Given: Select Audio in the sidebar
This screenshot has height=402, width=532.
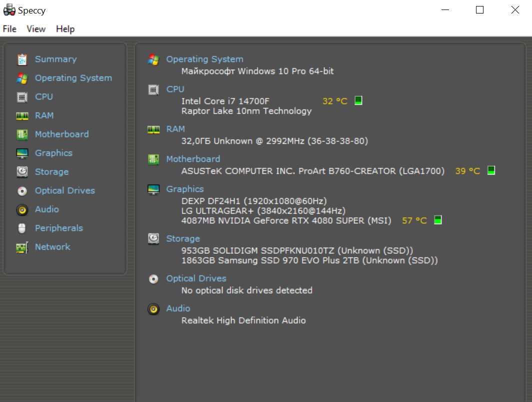Looking at the screenshot, I should click(47, 209).
